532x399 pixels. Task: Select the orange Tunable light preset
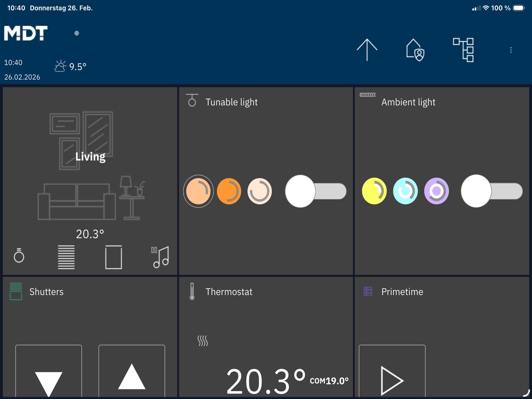pyautogui.click(x=229, y=191)
